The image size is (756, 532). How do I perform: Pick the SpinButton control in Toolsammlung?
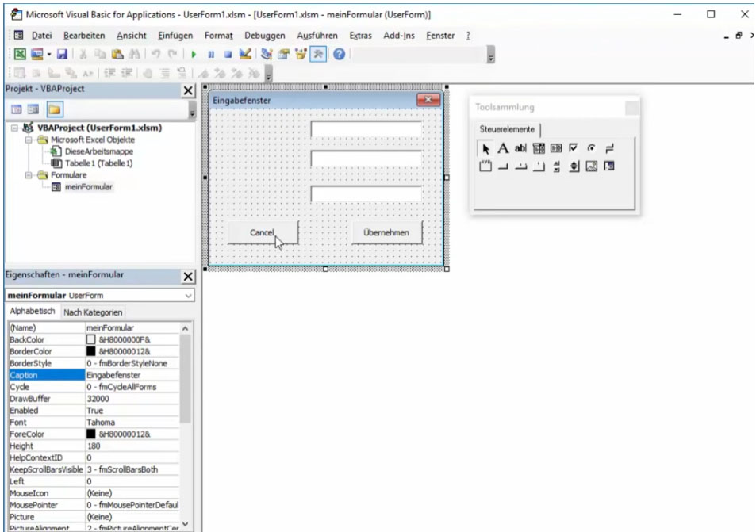[574, 166]
